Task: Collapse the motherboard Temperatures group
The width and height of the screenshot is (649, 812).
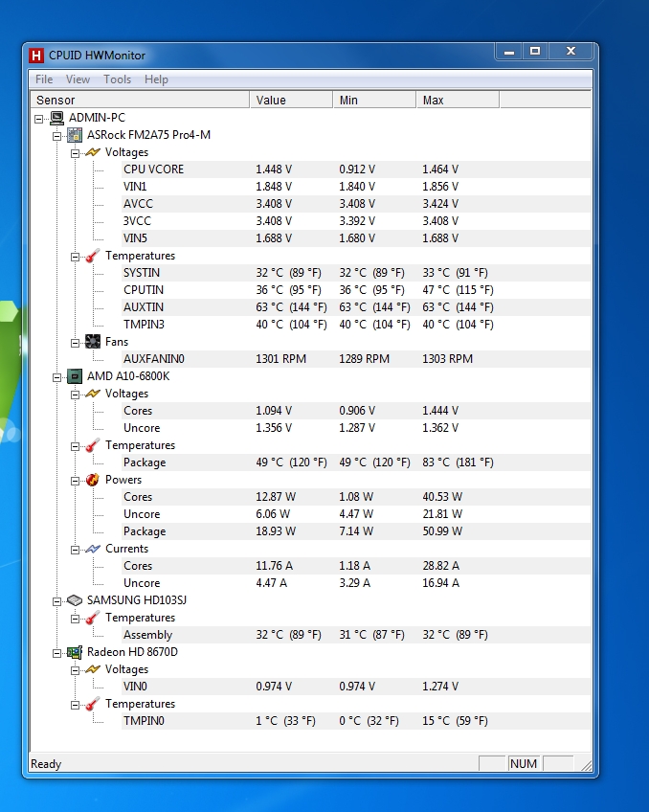Action: point(75,258)
